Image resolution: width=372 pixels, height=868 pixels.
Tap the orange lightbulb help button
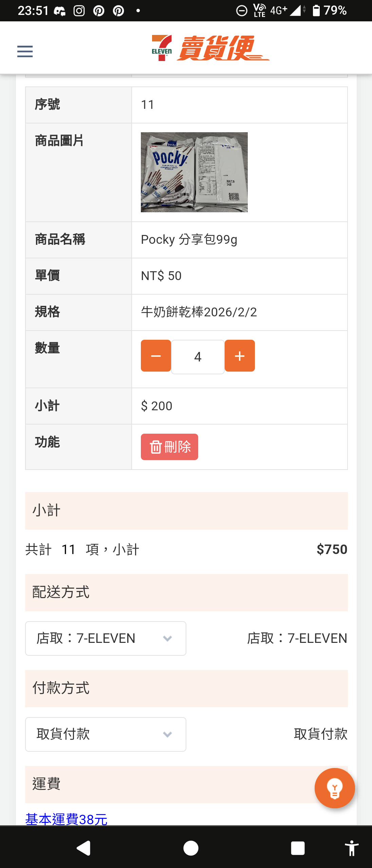point(335,788)
